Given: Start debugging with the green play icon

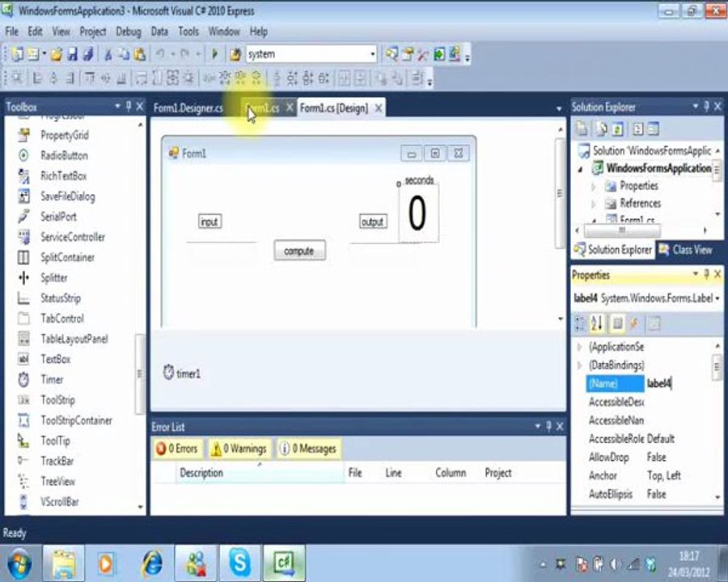Looking at the screenshot, I should tap(214, 54).
